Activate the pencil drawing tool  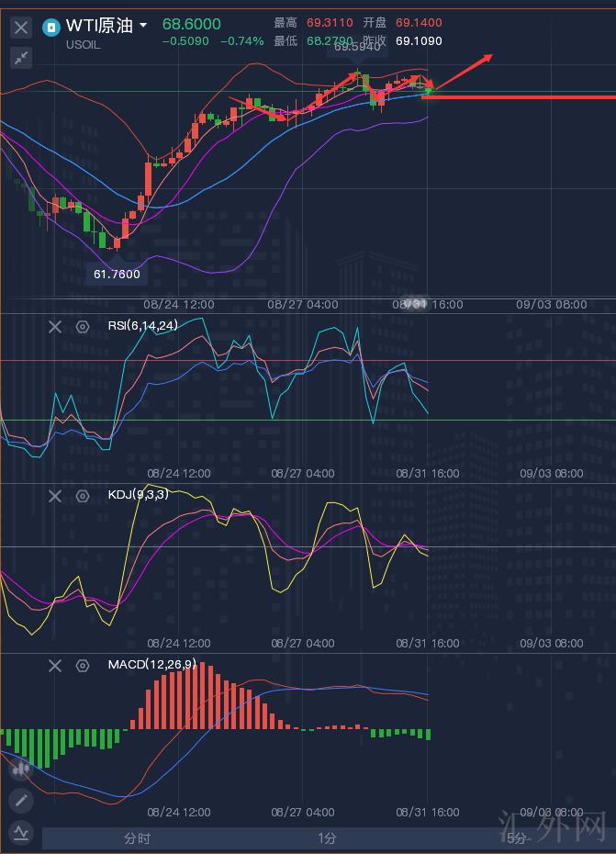(21, 801)
